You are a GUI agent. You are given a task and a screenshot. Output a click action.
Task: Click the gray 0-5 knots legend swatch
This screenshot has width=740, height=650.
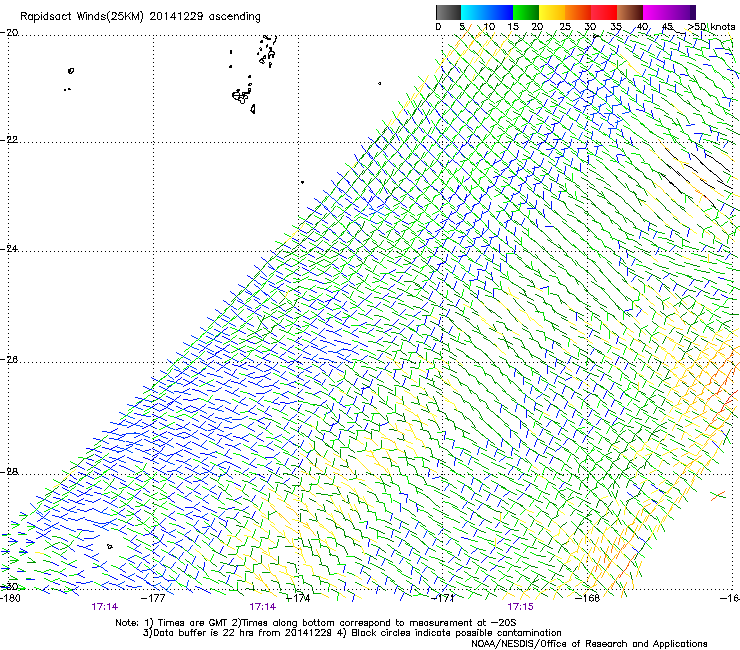(x=448, y=12)
